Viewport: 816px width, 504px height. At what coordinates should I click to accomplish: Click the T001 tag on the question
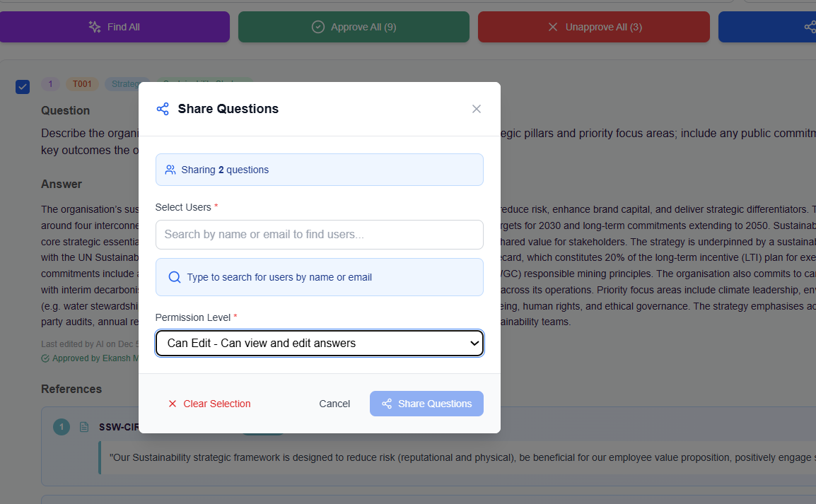click(83, 85)
